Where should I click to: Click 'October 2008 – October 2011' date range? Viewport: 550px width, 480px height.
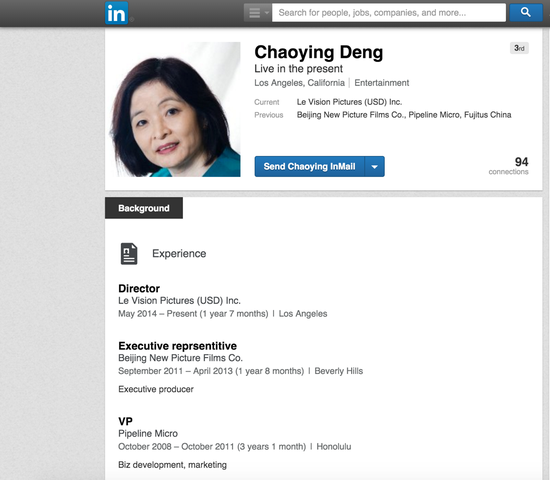coord(176,447)
